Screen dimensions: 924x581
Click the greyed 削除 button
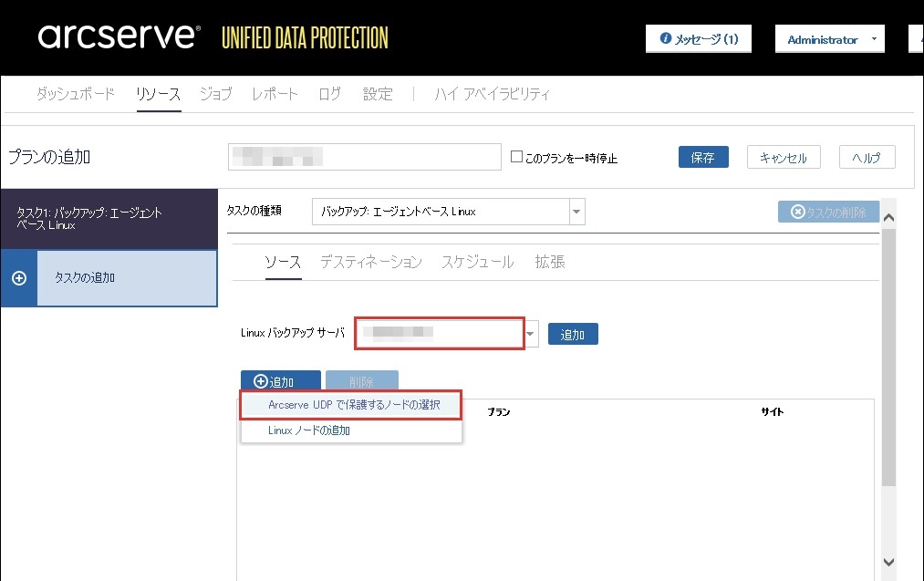pyautogui.click(x=362, y=381)
